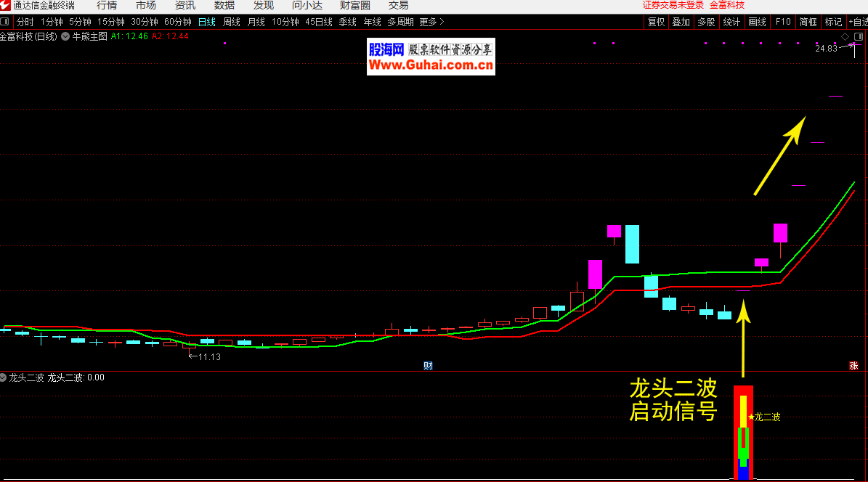The image size is (868, 482).
Task: Click the diamond marker icon top right
Action: (x=845, y=36)
